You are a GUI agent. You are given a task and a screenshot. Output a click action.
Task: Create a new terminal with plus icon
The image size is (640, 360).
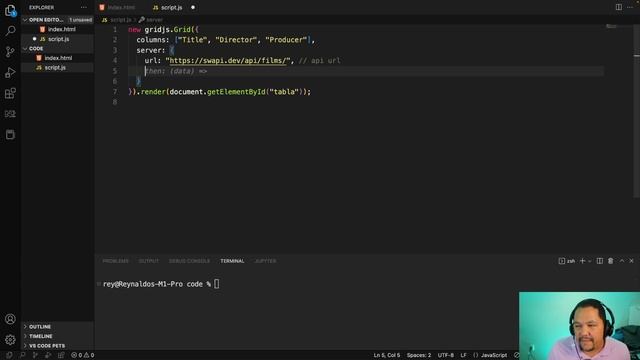(582, 261)
